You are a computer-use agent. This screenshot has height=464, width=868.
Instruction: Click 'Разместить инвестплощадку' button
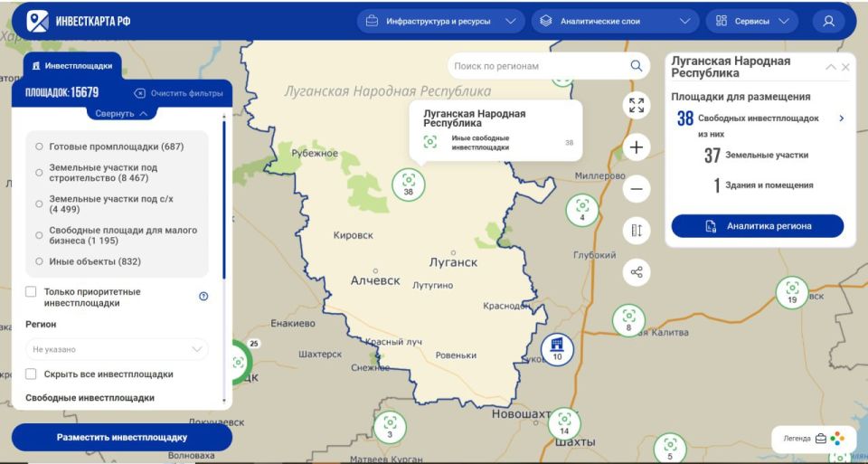(121, 438)
